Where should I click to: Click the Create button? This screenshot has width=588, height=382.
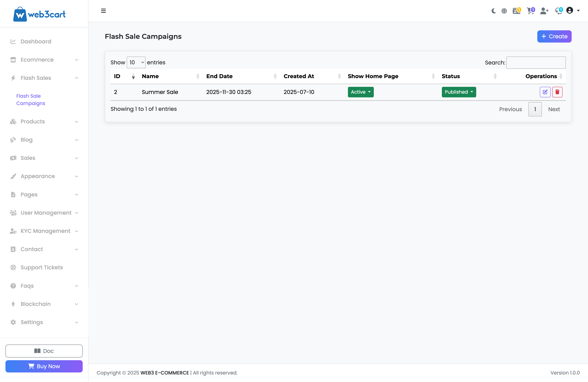tap(554, 36)
